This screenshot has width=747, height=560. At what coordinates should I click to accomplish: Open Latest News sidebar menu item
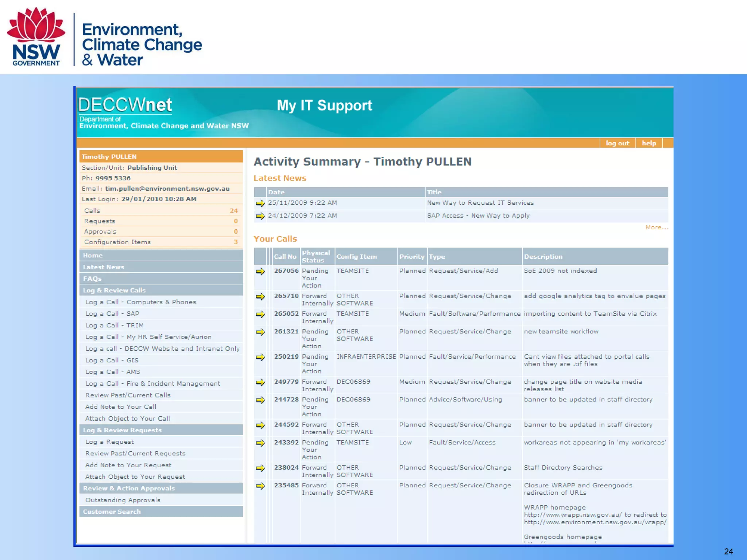pyautogui.click(x=104, y=267)
